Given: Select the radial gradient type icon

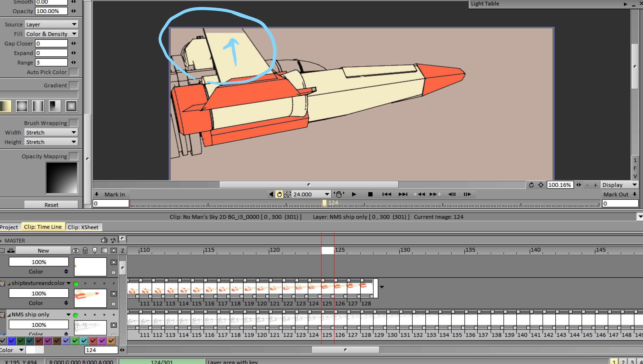Looking at the screenshot, I should [22, 106].
